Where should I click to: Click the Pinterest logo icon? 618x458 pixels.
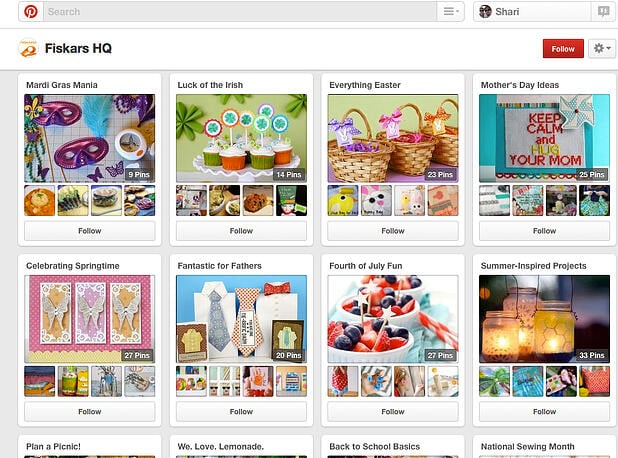[31, 11]
